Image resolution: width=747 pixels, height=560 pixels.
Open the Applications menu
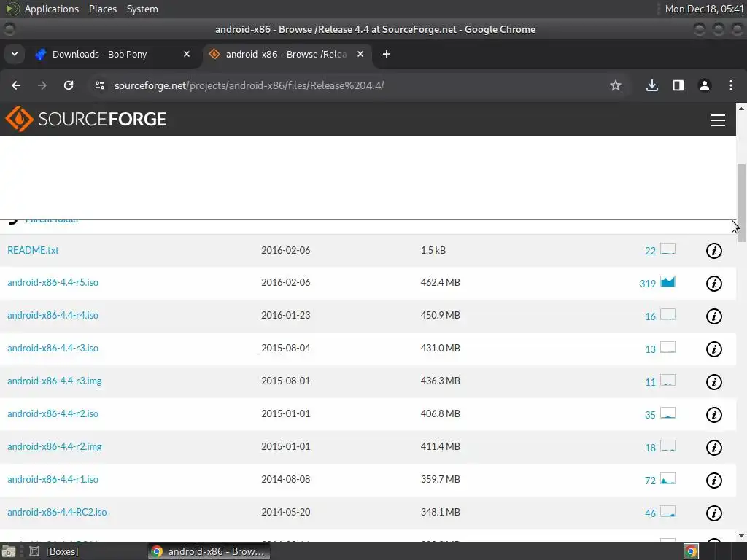tap(52, 9)
